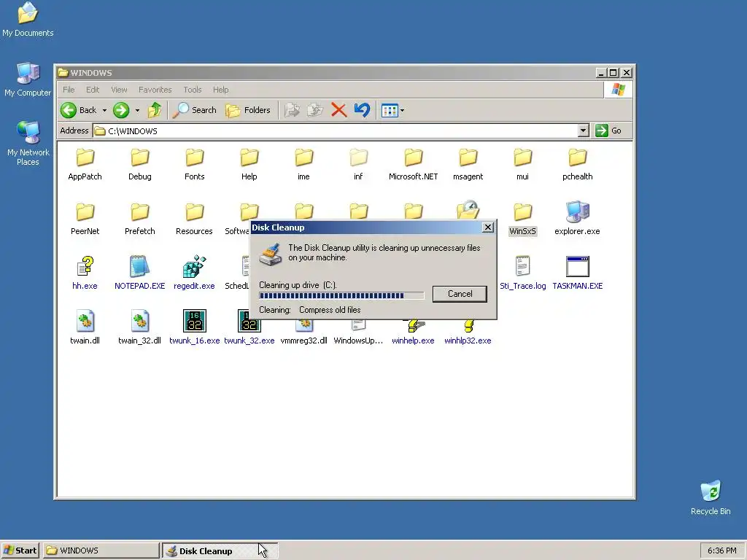The image size is (747, 560).
Task: Open the Search pane
Action: coord(194,110)
